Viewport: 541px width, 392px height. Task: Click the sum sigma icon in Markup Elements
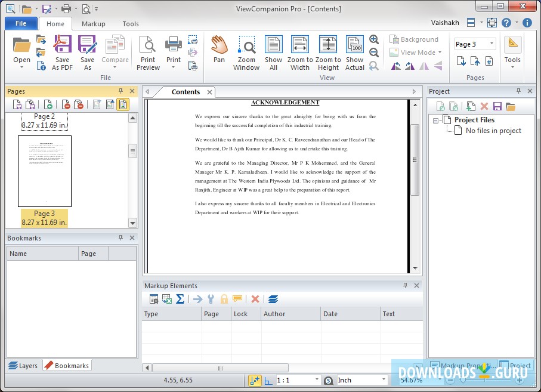(180, 299)
